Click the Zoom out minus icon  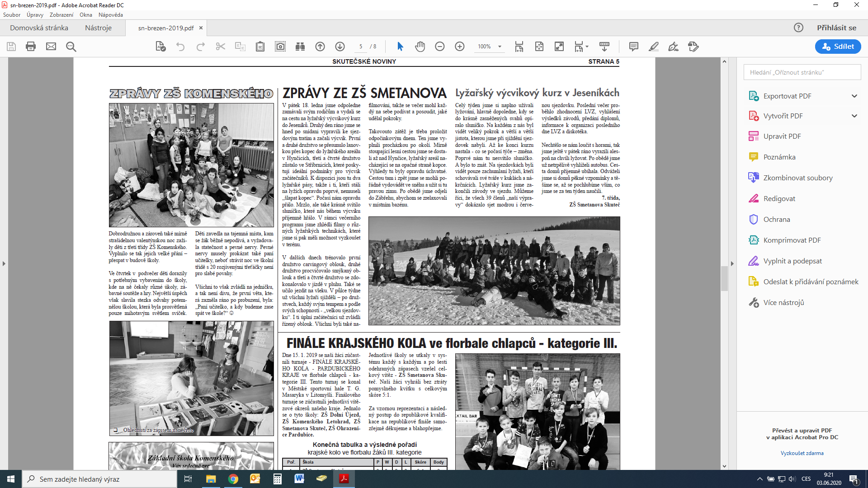pos(440,47)
